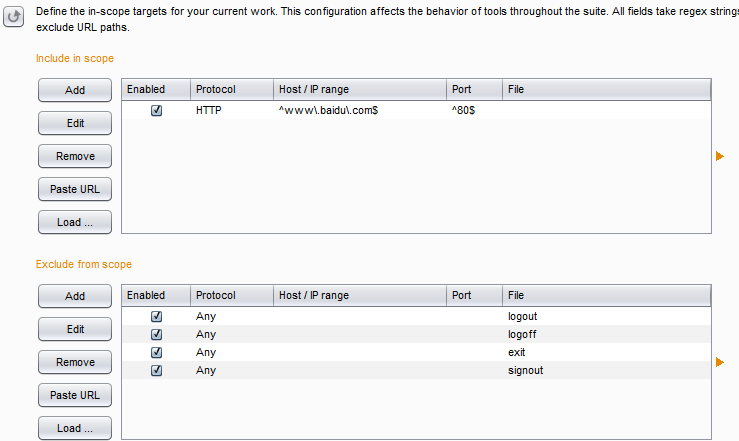The width and height of the screenshot is (739, 441).
Task: Load include scope items from file
Action: (75, 222)
